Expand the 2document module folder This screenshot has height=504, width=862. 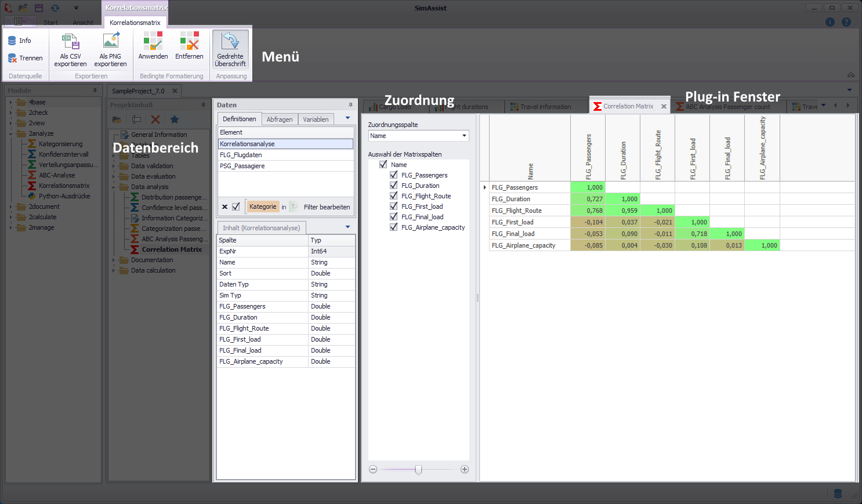[10, 206]
